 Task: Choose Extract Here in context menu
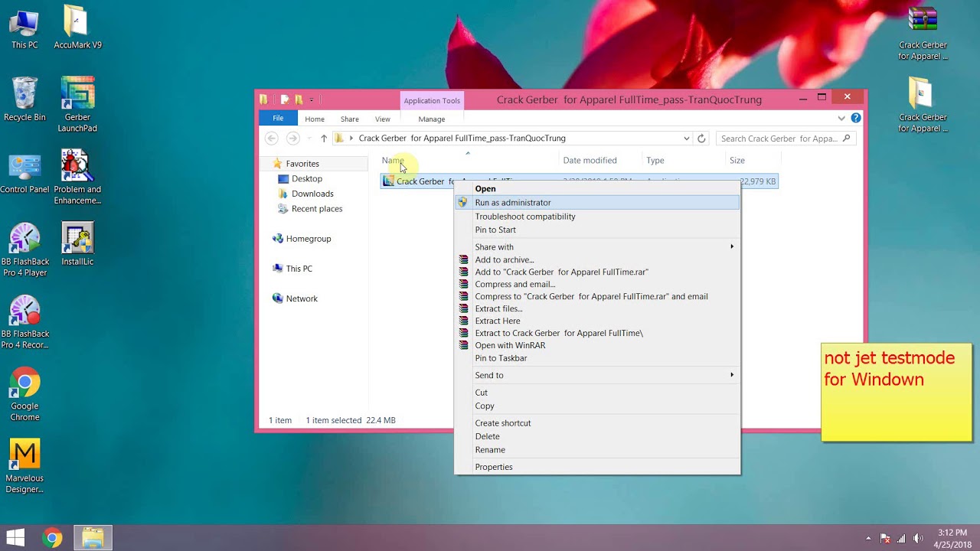point(597,321)
